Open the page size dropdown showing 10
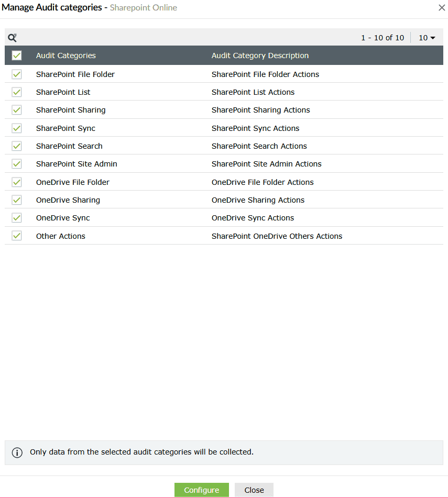 pos(427,37)
